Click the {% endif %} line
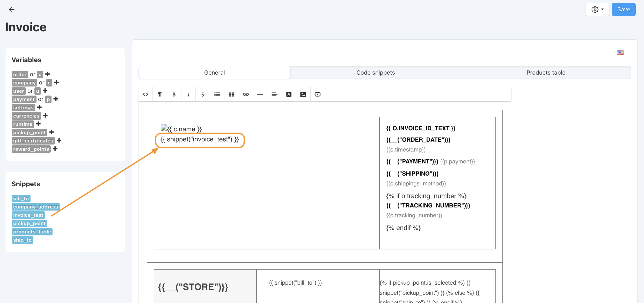 click(403, 228)
